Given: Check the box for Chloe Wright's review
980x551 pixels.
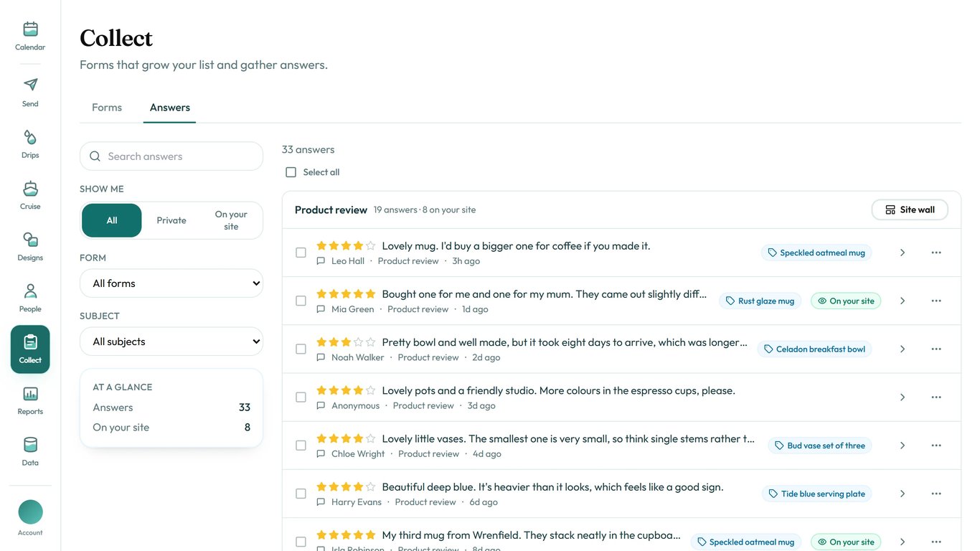Looking at the screenshot, I should coord(301,445).
